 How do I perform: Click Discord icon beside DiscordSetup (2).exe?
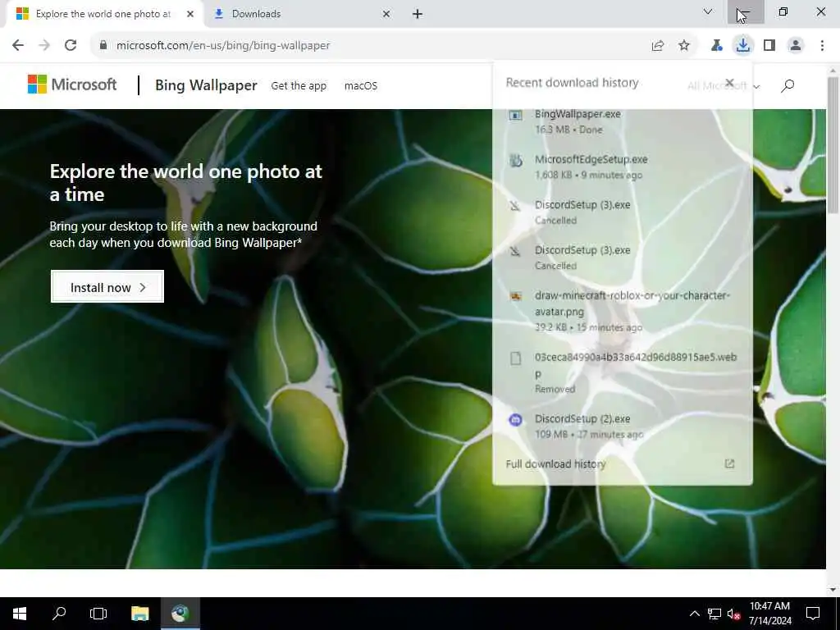click(x=515, y=420)
